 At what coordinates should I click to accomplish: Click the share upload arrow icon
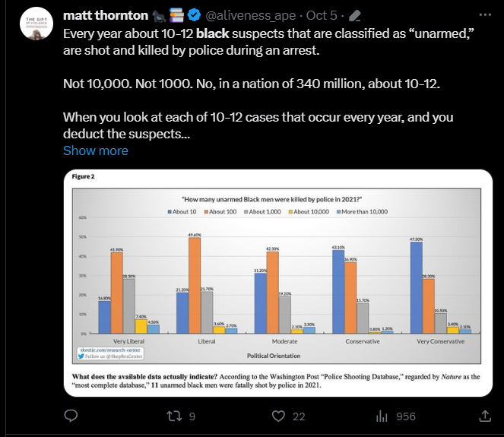pos(484,416)
